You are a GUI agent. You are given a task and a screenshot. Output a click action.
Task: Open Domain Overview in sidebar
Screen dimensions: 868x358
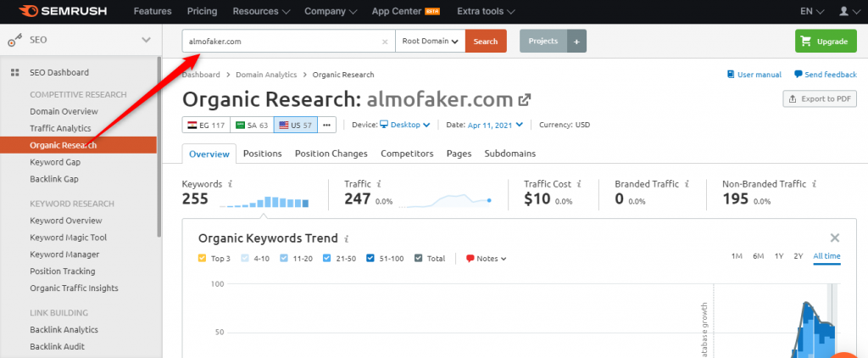pos(64,111)
